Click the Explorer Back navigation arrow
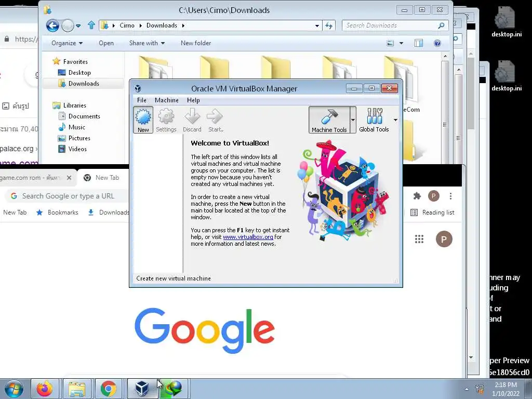532x399 pixels. pos(52,25)
